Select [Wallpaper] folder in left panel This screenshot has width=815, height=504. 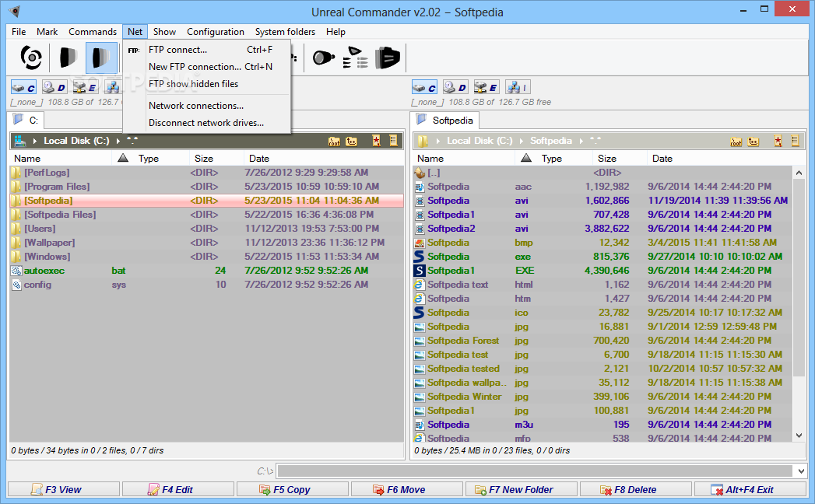coord(206,243)
